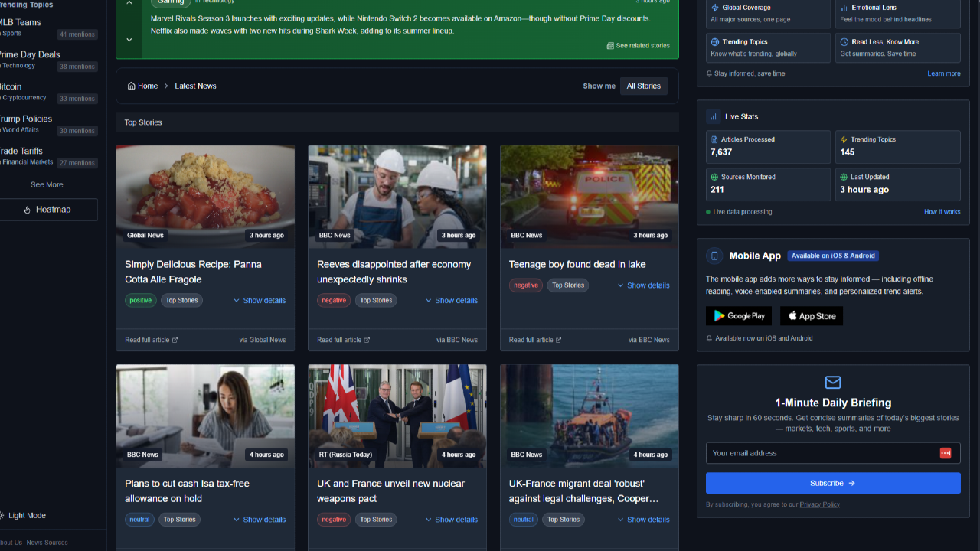
Task: Select the All Stories filter
Action: pos(643,86)
